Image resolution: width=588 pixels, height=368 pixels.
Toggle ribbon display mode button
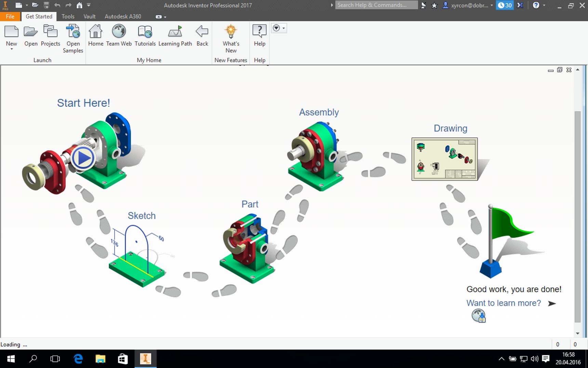coord(158,17)
